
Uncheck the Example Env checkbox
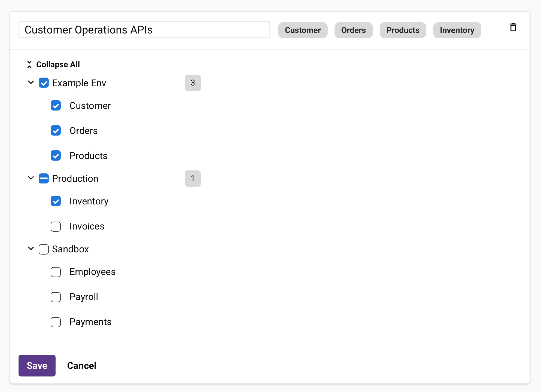tap(44, 83)
